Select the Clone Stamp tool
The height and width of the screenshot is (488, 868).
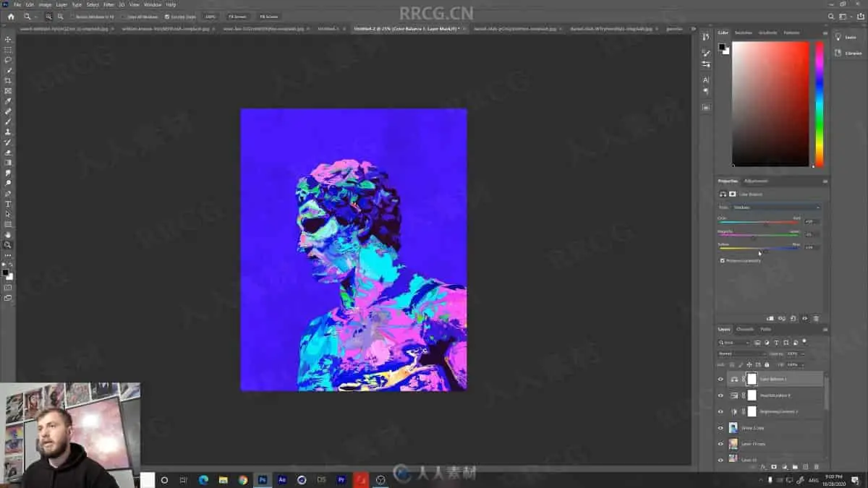(8, 132)
